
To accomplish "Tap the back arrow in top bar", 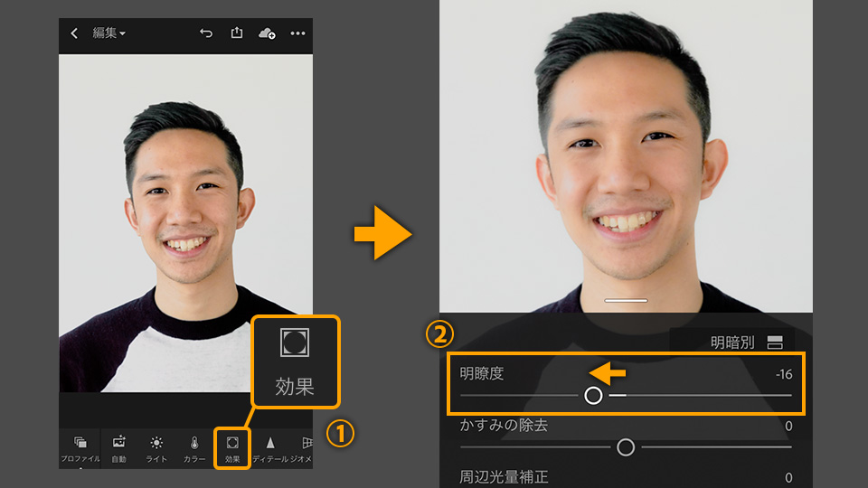I will pyautogui.click(x=74, y=33).
